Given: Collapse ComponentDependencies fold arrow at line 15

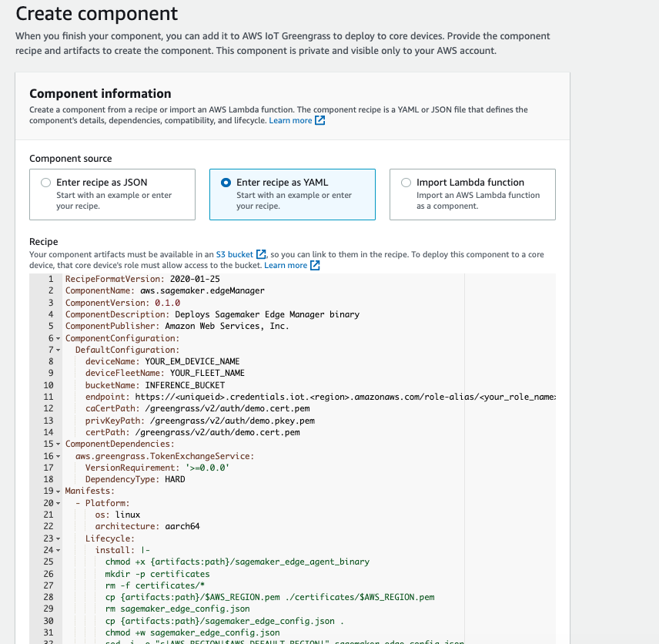Looking at the screenshot, I should pos(59,444).
